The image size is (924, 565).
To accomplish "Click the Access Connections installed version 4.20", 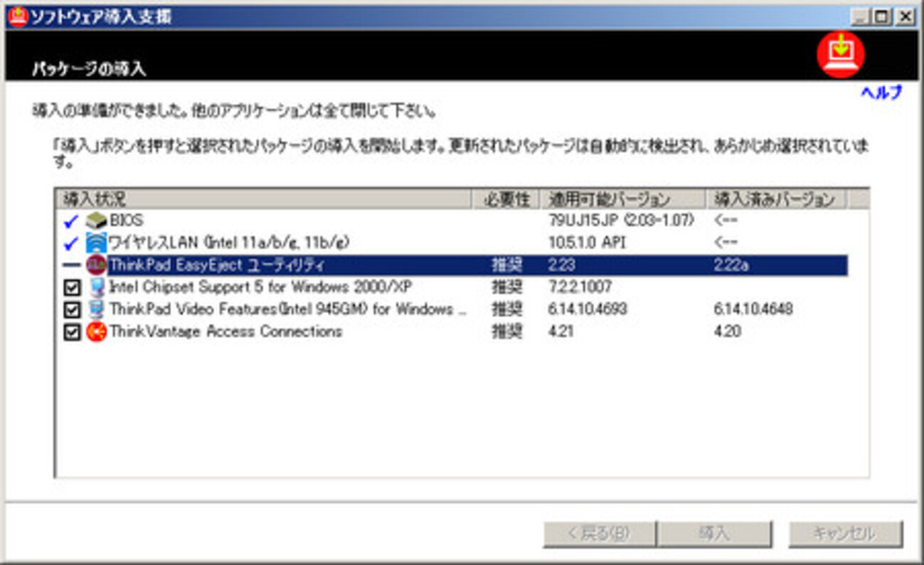I will tap(727, 332).
